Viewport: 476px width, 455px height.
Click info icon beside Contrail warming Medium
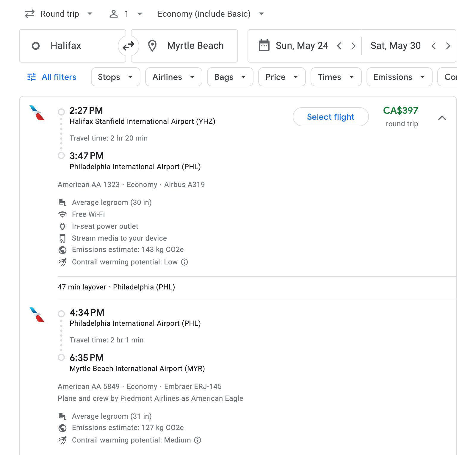pyautogui.click(x=198, y=440)
